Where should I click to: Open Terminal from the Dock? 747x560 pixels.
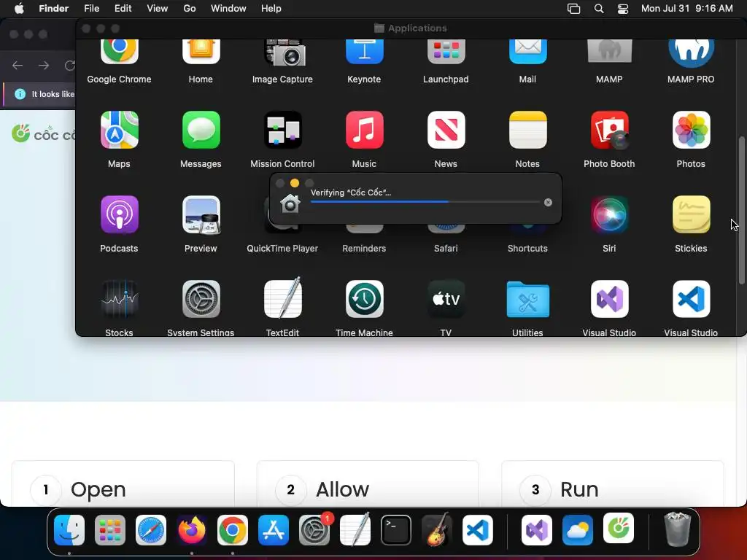[396, 530]
